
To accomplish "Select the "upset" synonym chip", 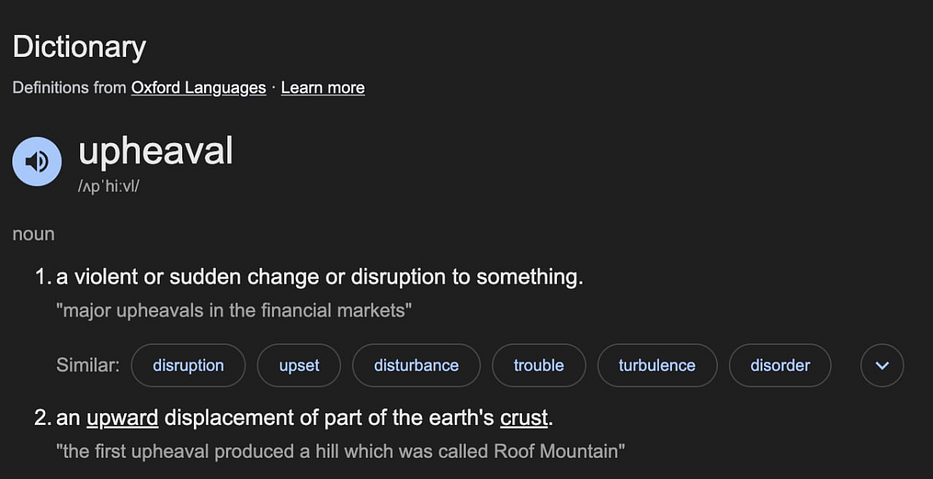I will click(x=299, y=365).
